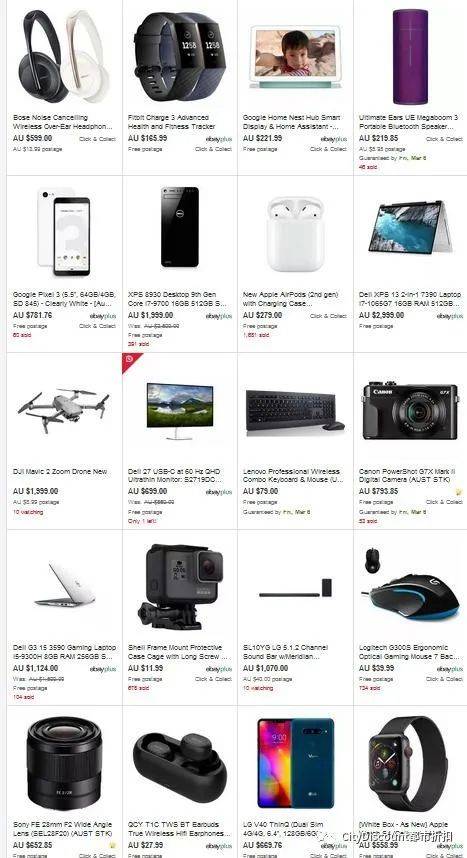Open the Dell 27 USB-C monitor listing title

coord(176,476)
